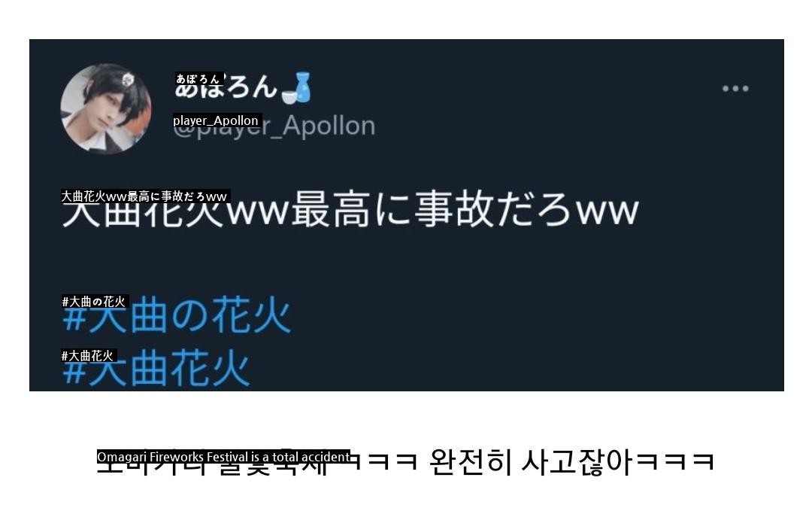Select the small player_Apollon overlay label
812x511 pixels.
click(217, 120)
